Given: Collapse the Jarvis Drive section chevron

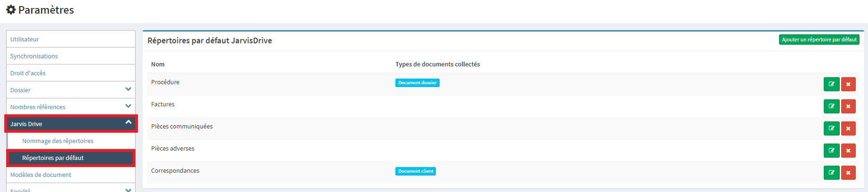Looking at the screenshot, I should [128, 122].
